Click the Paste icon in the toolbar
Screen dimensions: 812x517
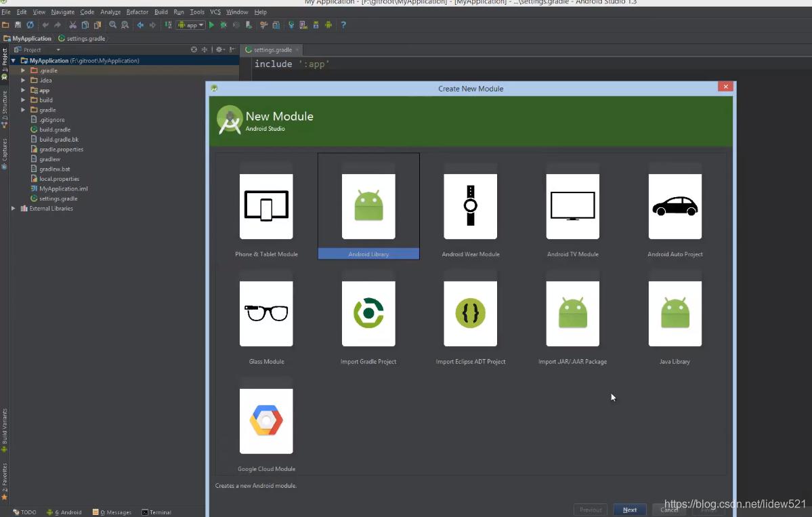97,25
